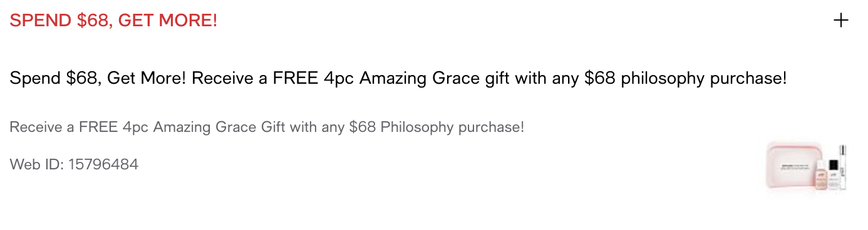The height and width of the screenshot is (230, 868).
Task: Click the black-capped white bottle in the gift image
Action: [x=834, y=175]
